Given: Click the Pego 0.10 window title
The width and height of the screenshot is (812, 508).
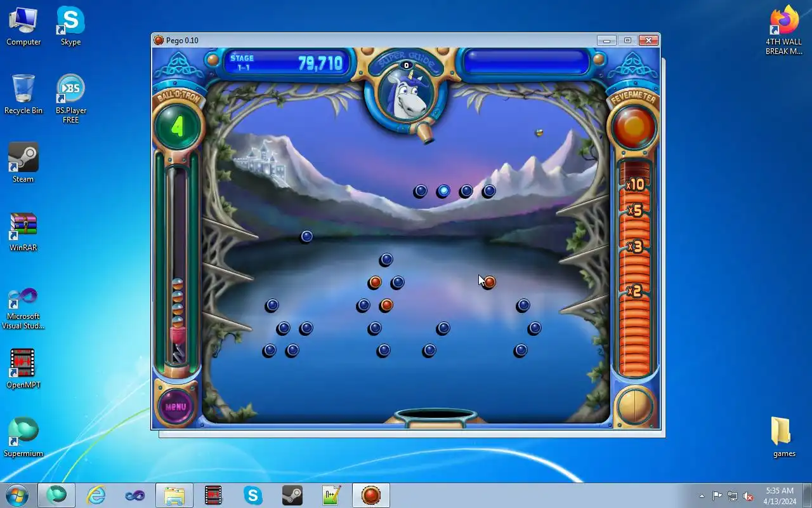Looking at the screenshot, I should 182,41.
